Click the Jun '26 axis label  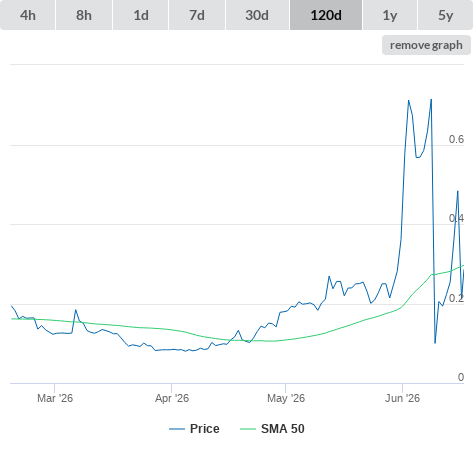click(x=402, y=398)
